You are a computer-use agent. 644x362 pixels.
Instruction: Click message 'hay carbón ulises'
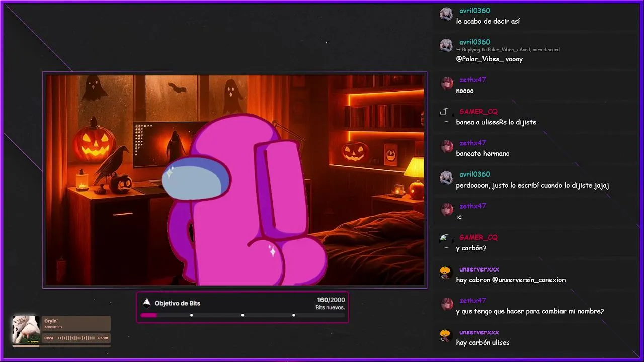tap(482, 343)
